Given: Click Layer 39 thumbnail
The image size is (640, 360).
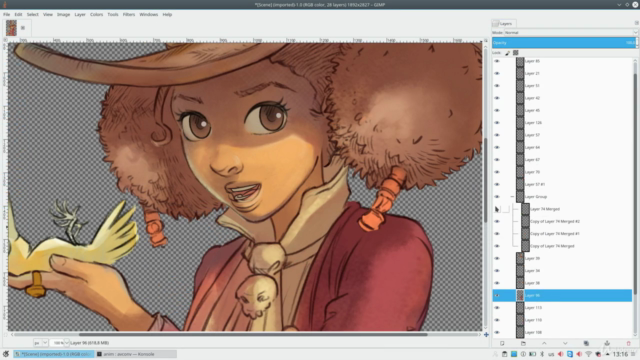Looking at the screenshot, I should coord(520,258).
